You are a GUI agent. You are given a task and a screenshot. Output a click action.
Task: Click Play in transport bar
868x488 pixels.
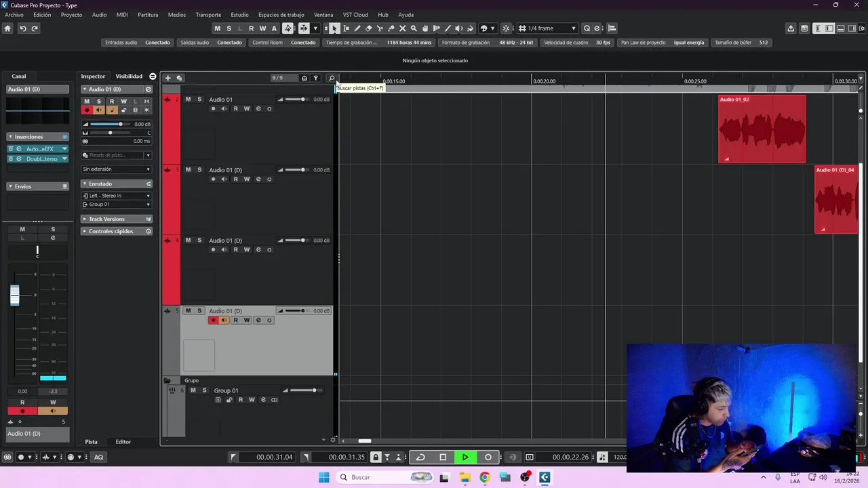click(x=465, y=457)
